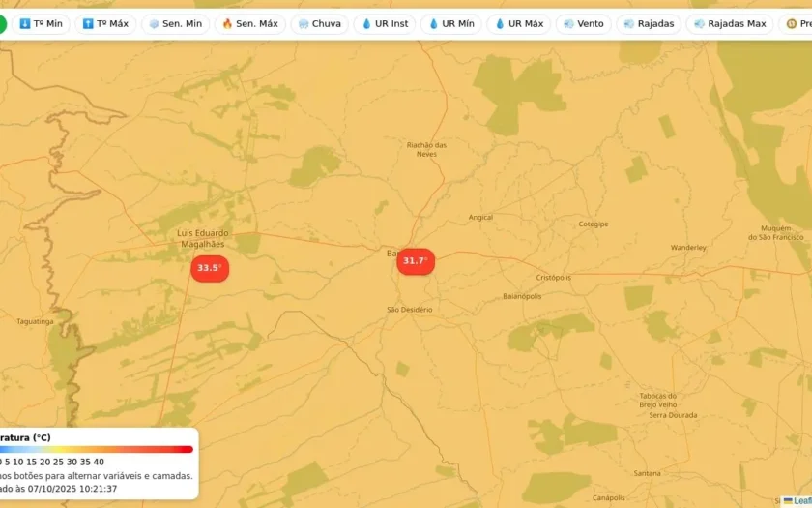Click the temperature color gradient bar
The width and height of the screenshot is (812, 508).
(x=97, y=449)
